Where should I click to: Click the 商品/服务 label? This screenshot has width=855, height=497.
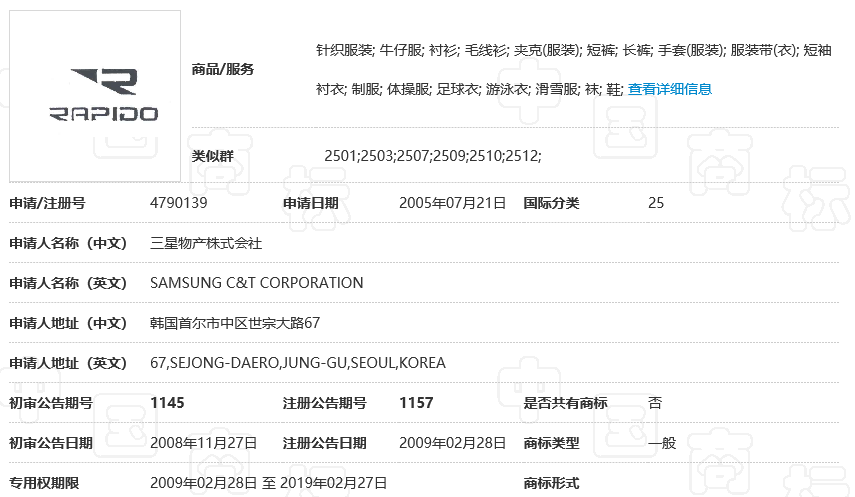(x=222, y=69)
